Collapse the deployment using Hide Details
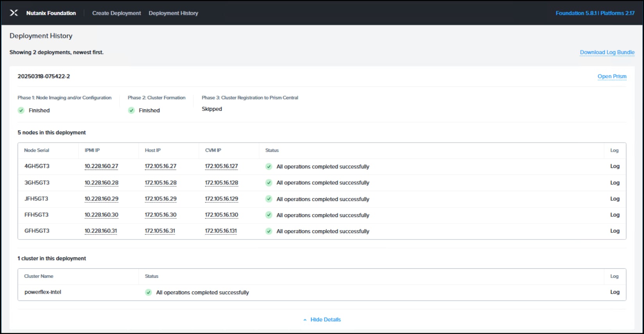 pos(322,320)
